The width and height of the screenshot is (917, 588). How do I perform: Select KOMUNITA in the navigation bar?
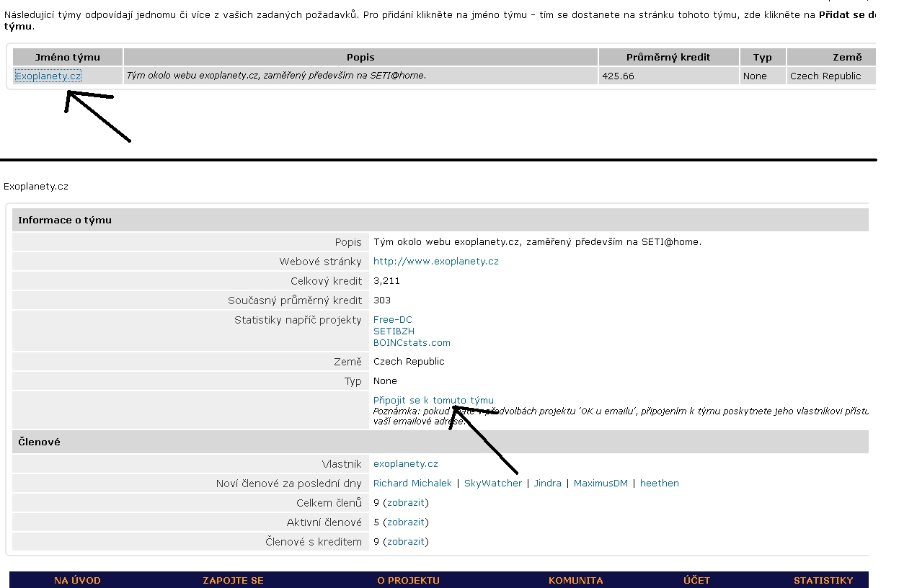pos(576,580)
